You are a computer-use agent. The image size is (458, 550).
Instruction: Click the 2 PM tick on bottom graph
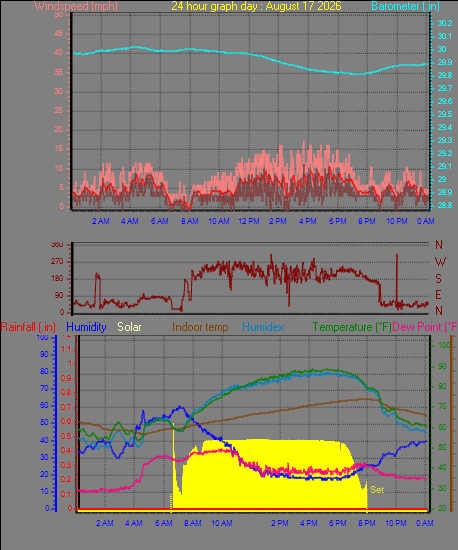click(280, 523)
